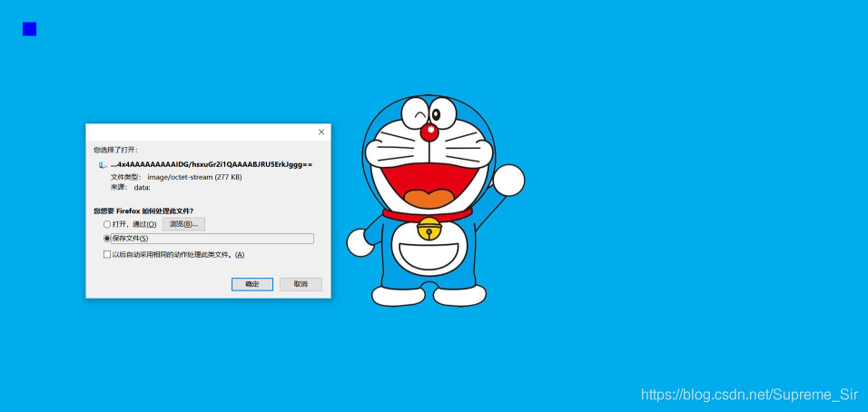Close the download dialog with X

(321, 132)
